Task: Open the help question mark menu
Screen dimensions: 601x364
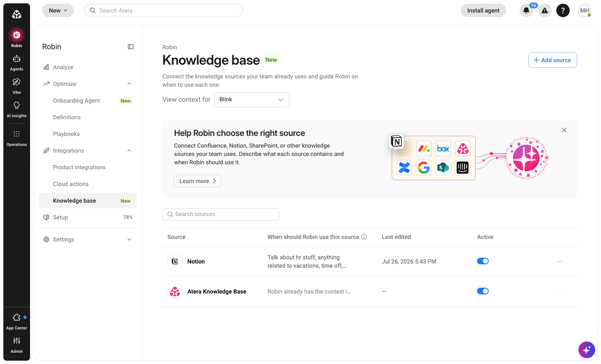Action: click(563, 10)
